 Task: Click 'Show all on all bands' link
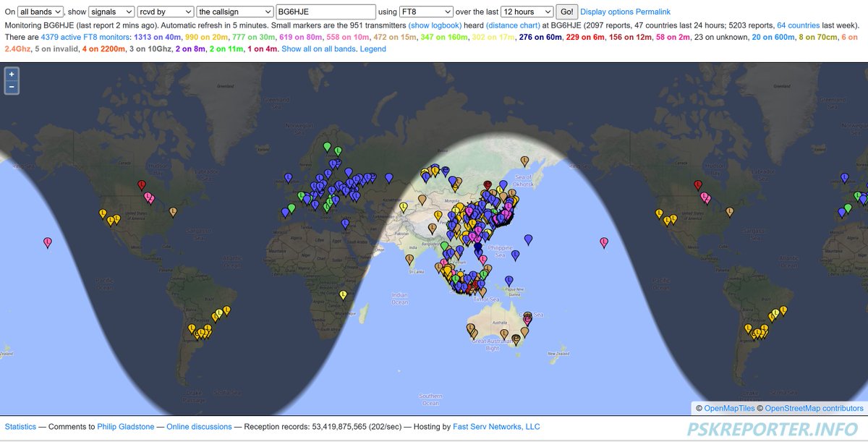click(x=318, y=49)
